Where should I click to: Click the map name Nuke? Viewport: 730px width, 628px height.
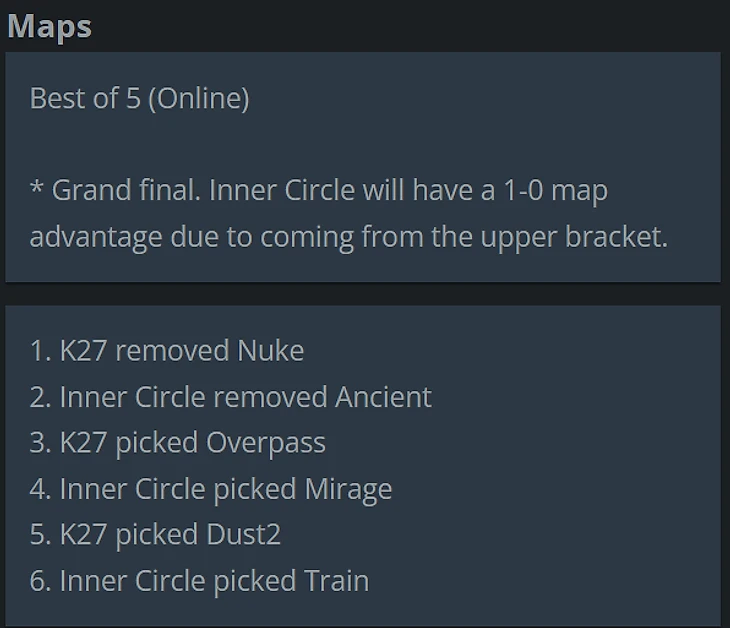270,351
